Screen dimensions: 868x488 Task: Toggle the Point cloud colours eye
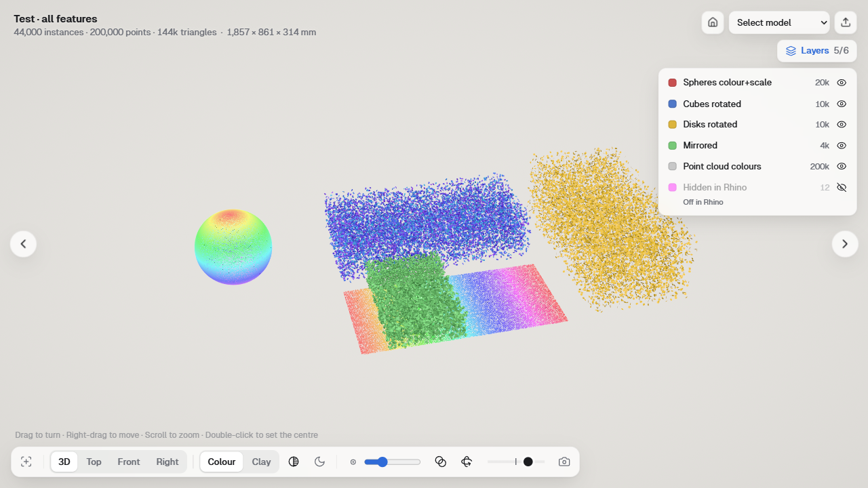(x=842, y=166)
